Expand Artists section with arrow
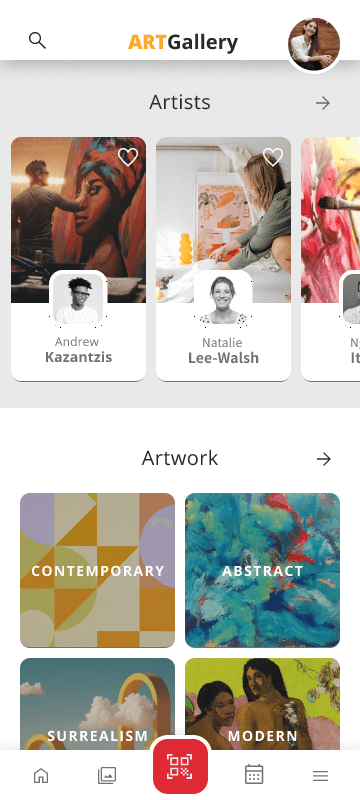Screen dimensions: 360x800 (x=323, y=103)
